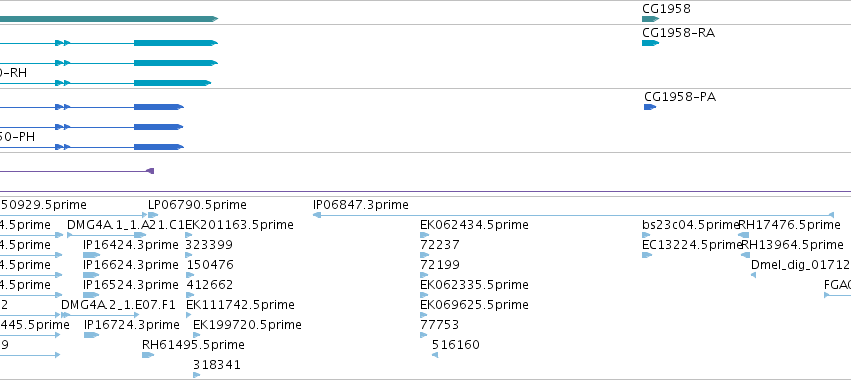Screen dimensions: 851x380
Task: Click the EC13224.5prime feature label
Action: pos(692,245)
